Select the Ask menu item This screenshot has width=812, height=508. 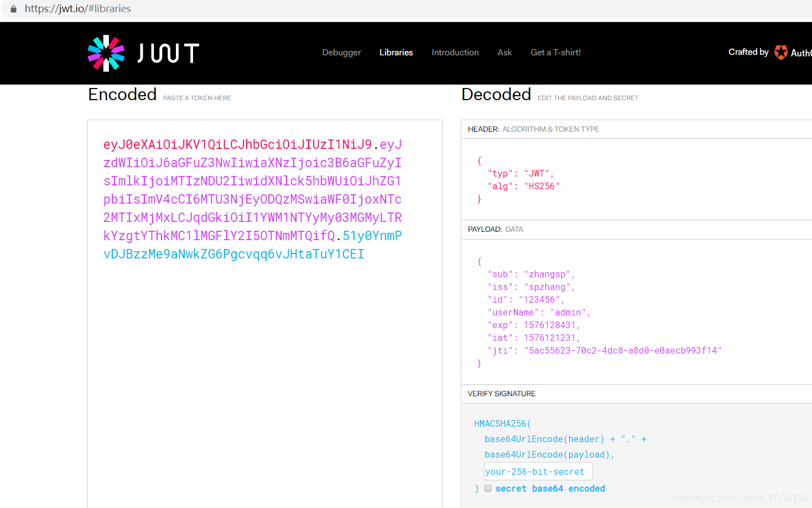(x=504, y=53)
